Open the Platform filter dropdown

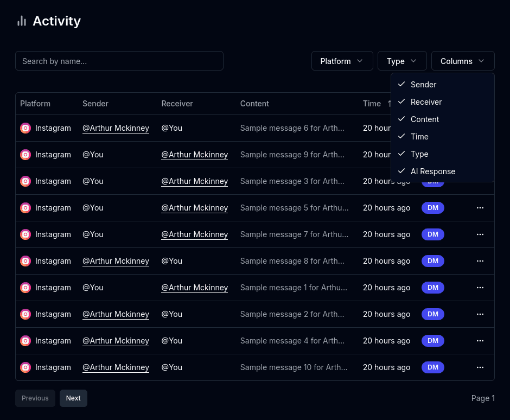(x=342, y=61)
